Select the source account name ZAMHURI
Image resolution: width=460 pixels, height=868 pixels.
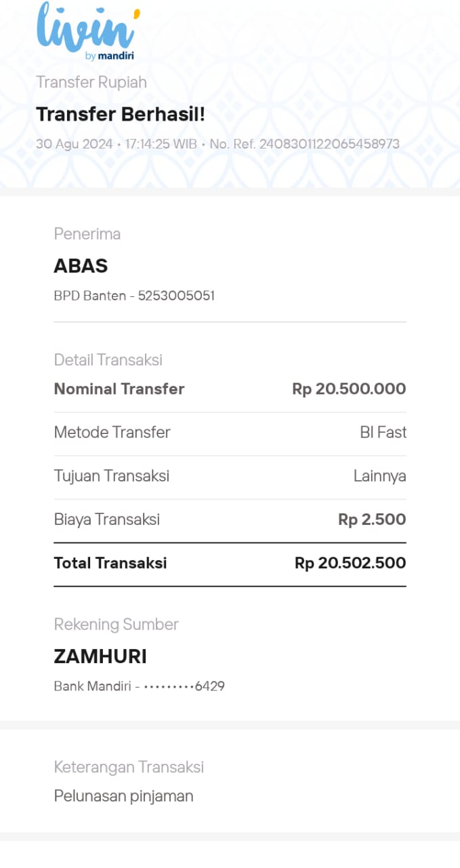coord(100,656)
